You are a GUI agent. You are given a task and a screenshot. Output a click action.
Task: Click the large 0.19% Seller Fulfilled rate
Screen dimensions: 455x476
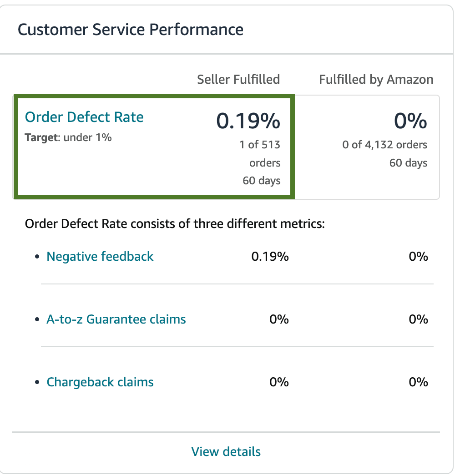tap(248, 121)
